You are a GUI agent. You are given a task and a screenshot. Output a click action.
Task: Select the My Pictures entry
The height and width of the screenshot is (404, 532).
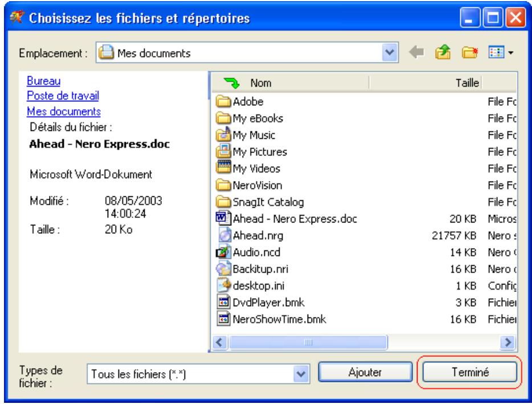coord(260,152)
